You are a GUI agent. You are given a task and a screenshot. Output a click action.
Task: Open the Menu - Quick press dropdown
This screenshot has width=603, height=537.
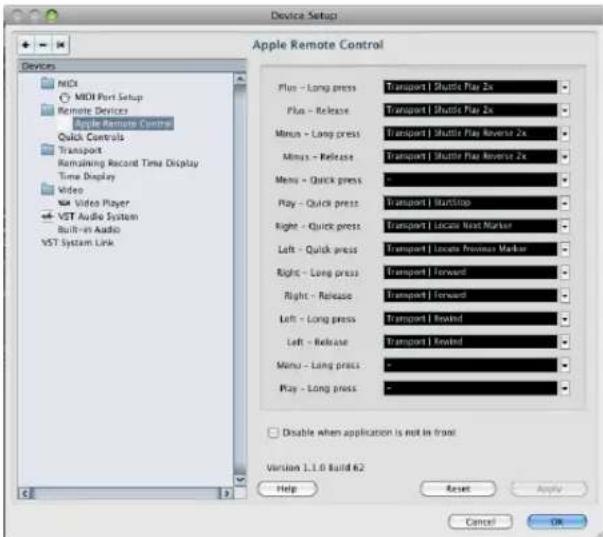pyautogui.click(x=564, y=180)
